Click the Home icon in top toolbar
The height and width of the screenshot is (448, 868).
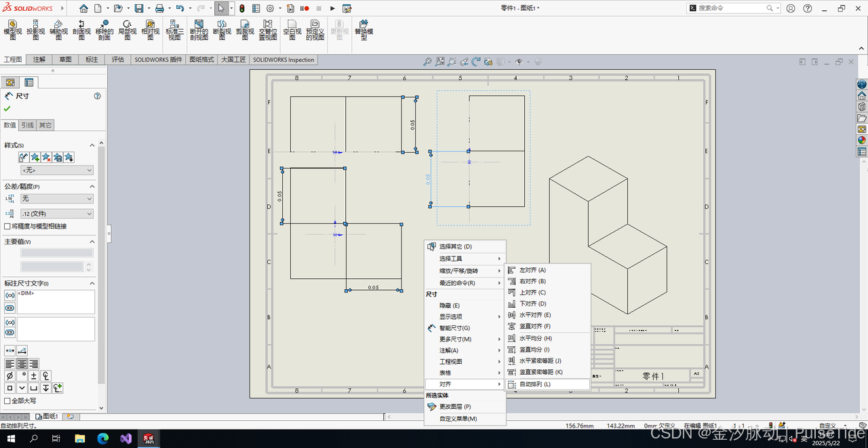click(x=83, y=8)
